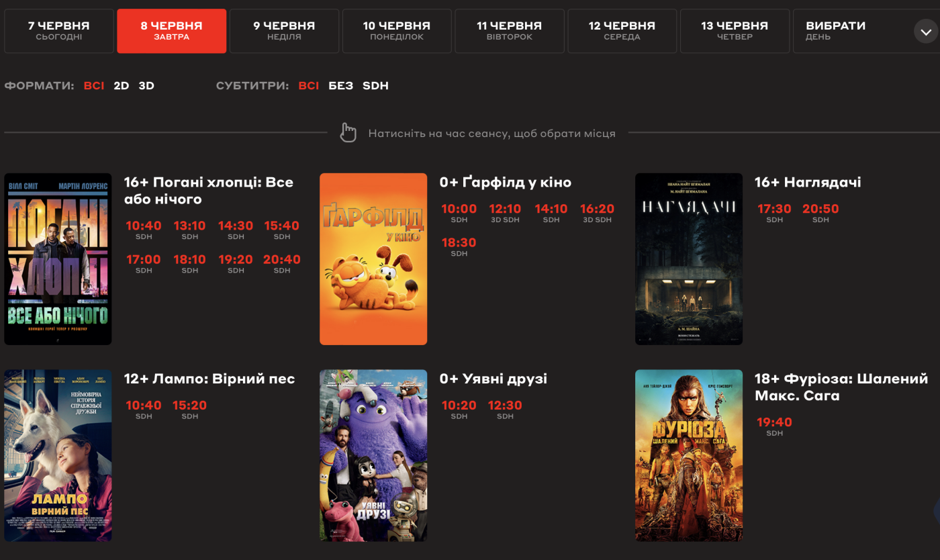Open the Уявні друзі title link

pyautogui.click(x=493, y=379)
